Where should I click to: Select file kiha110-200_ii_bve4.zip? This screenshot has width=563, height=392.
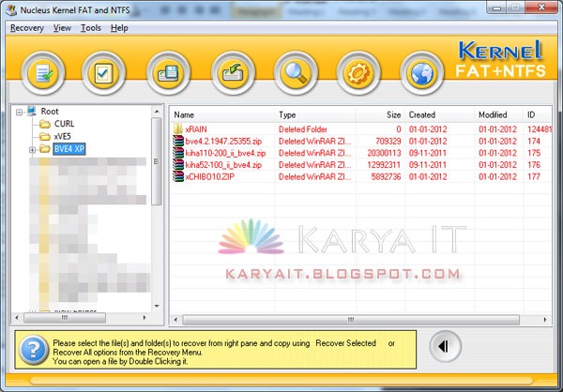click(225, 153)
